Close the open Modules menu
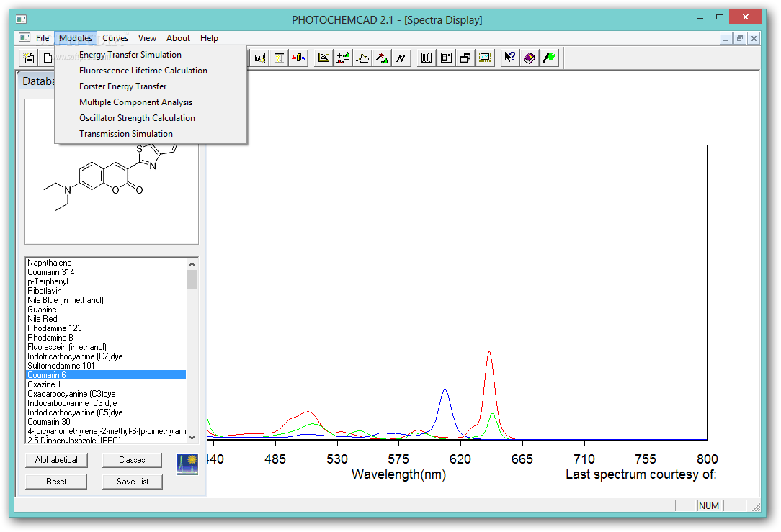This screenshot has width=781, height=532. click(76, 38)
